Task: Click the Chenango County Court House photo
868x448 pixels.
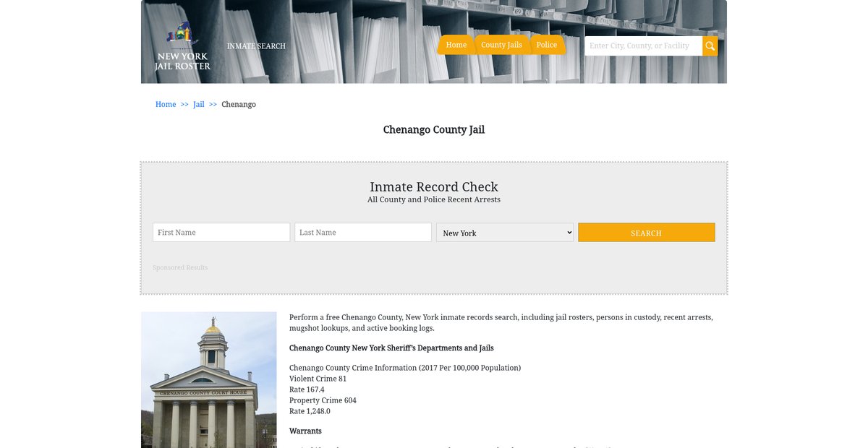Action: pyautogui.click(x=209, y=380)
